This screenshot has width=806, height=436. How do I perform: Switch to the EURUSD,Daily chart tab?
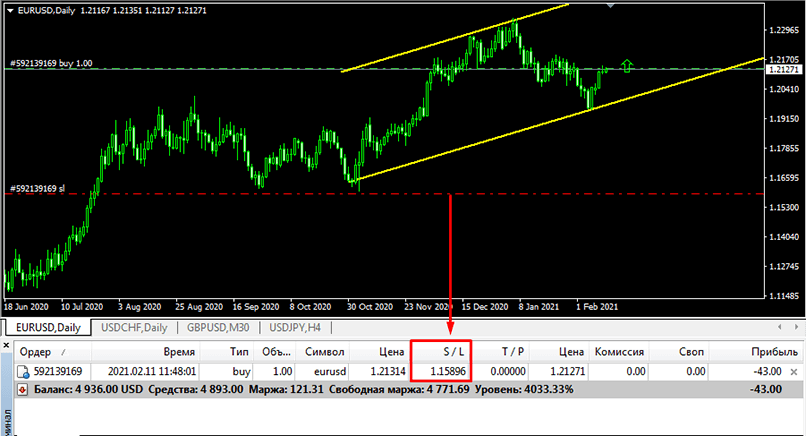tap(48, 328)
